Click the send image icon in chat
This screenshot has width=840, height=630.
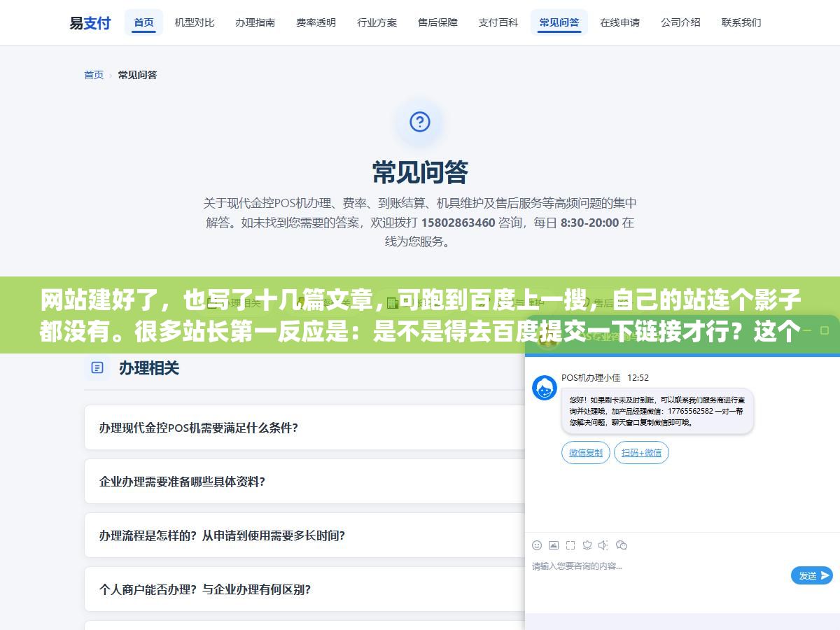[554, 545]
